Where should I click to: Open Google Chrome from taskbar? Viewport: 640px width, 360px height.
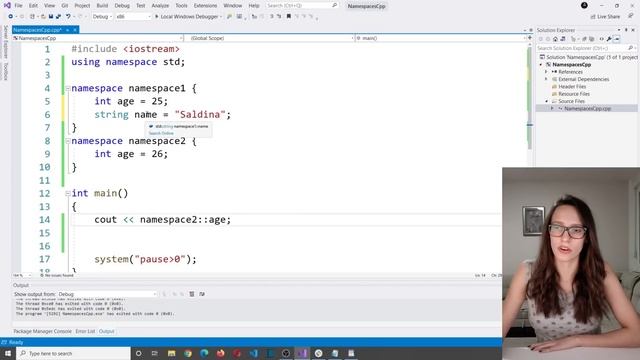188,353
